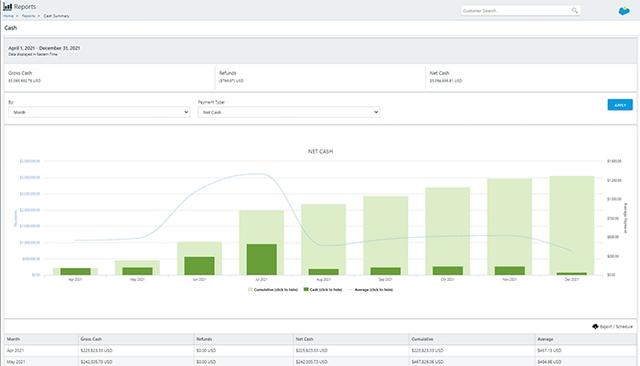Click the Nov 2021 dark green cash bar
This screenshot has width=640, height=366.
[x=510, y=271]
